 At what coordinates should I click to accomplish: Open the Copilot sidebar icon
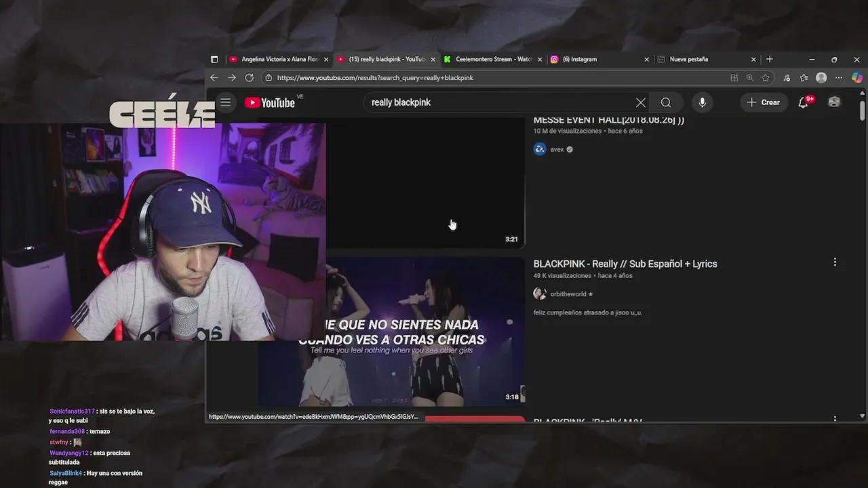[x=857, y=78]
